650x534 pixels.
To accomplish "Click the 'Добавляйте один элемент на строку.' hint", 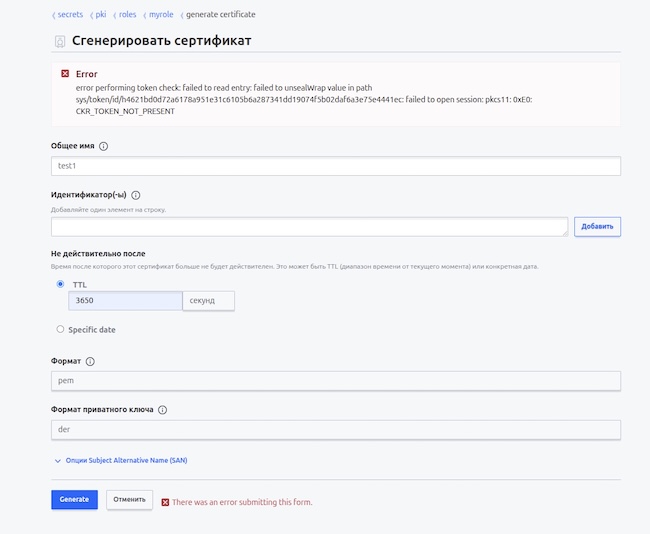I will point(109,210).
